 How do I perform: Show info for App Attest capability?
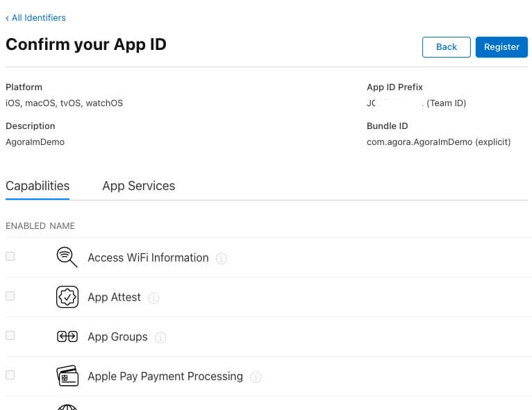coord(153,298)
